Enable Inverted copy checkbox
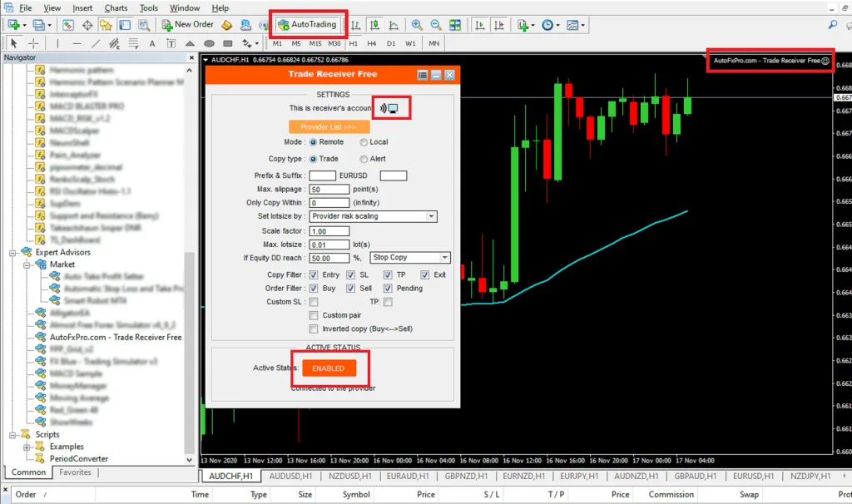852x504 pixels. tap(314, 329)
